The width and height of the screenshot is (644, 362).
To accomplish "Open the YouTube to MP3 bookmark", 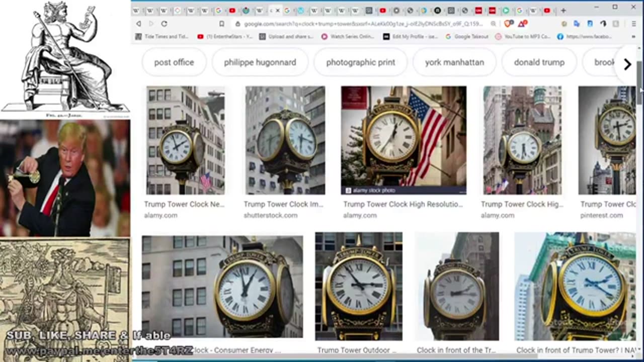I will pos(523,36).
